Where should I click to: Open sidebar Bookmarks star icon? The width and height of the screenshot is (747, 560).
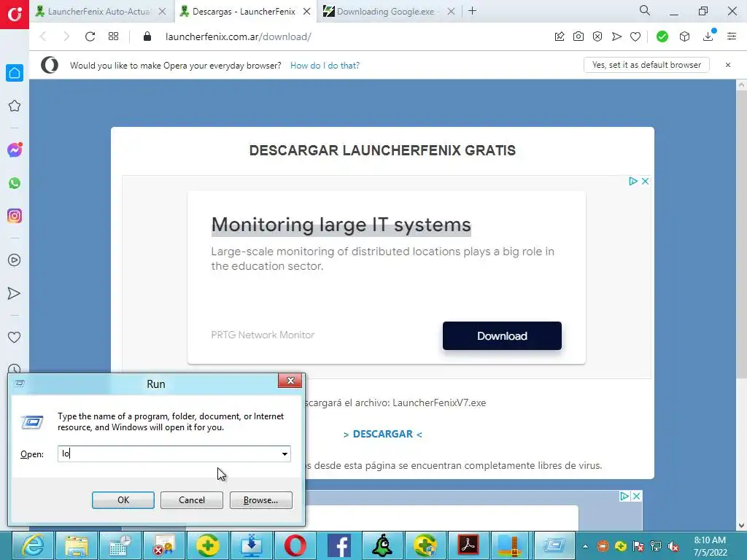[x=15, y=106]
